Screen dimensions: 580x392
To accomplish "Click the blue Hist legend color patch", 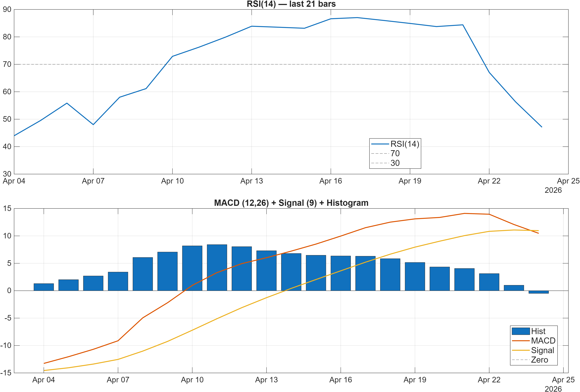I will pyautogui.click(x=521, y=331).
